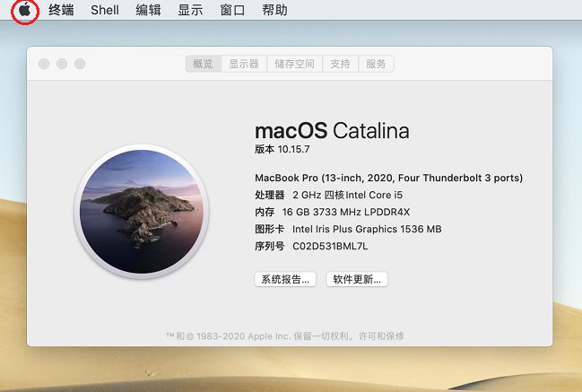Open the 显示 menu
Screen dimensions: 582x392
point(190,10)
